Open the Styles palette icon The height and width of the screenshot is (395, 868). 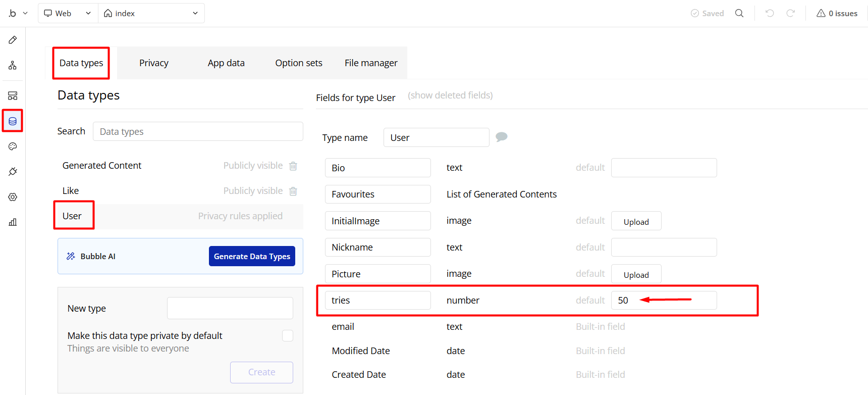pyautogui.click(x=13, y=146)
